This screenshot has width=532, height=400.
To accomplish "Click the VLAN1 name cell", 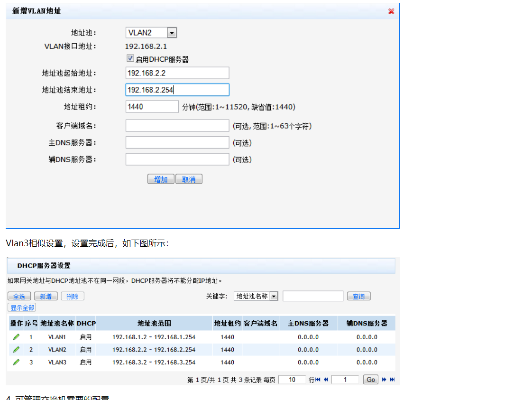I will pos(57,337).
